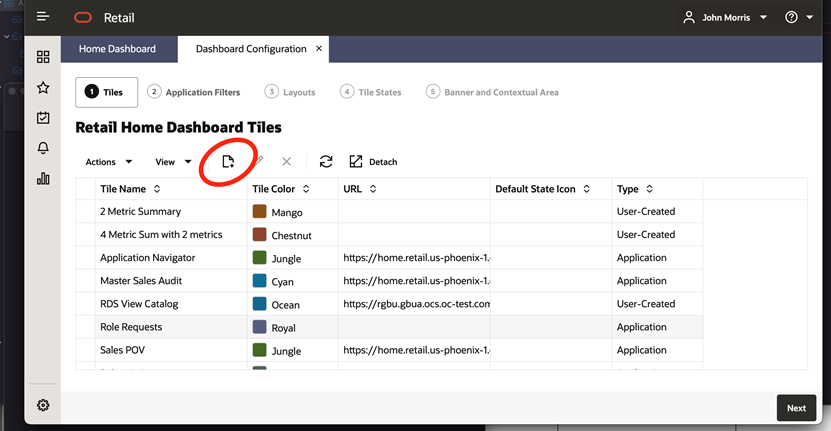Close the Dashboard Configuration tab
Image resolution: width=831 pixels, height=431 pixels.
point(319,48)
